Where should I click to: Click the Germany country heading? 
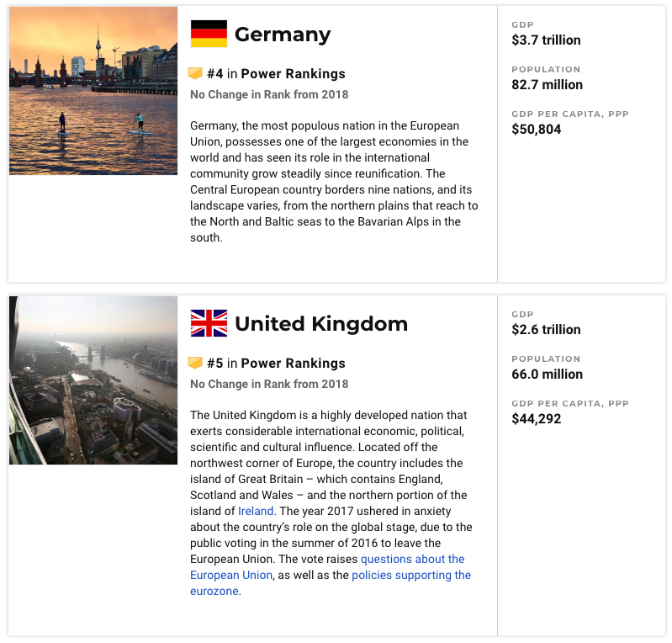(x=283, y=35)
